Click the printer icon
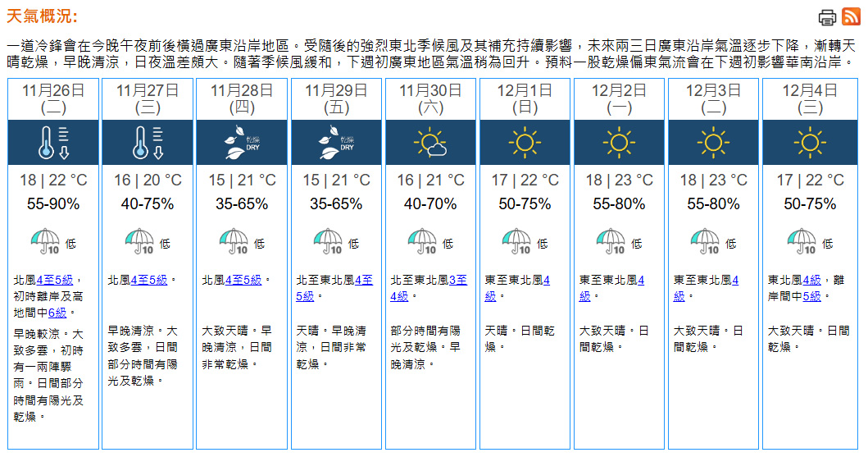The width and height of the screenshot is (868, 457). coord(827,17)
